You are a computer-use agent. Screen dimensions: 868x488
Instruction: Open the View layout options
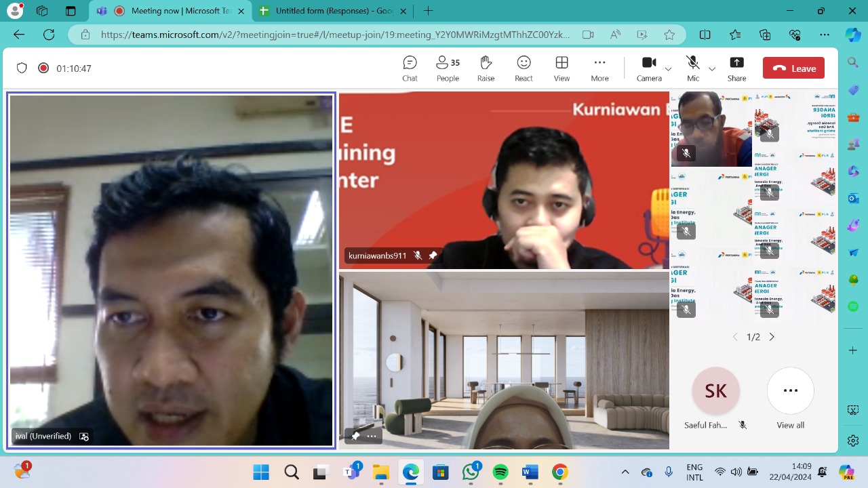[561, 68]
